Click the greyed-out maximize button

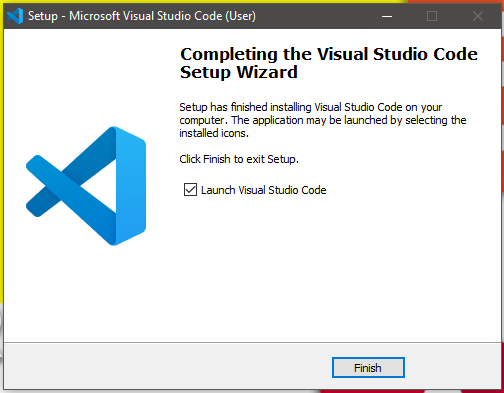pyautogui.click(x=432, y=16)
